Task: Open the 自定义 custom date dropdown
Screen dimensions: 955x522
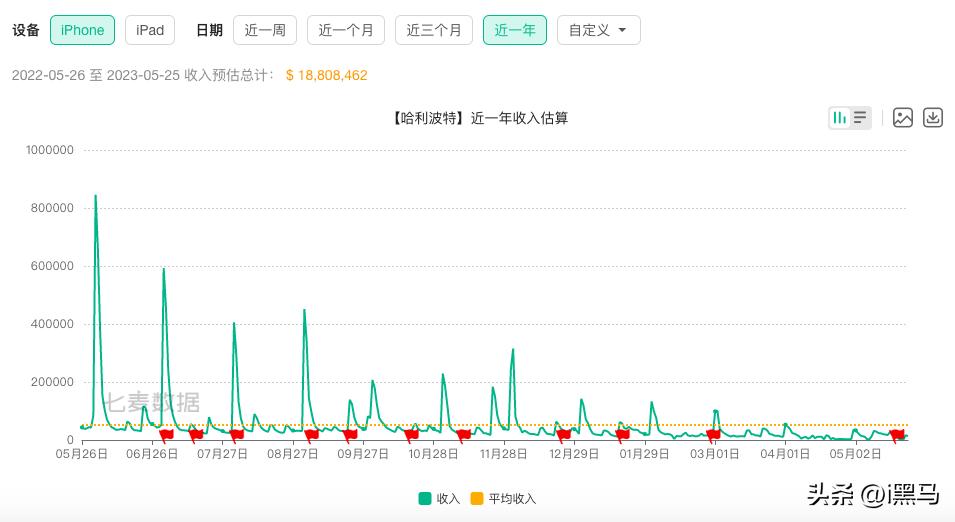Action: [599, 30]
